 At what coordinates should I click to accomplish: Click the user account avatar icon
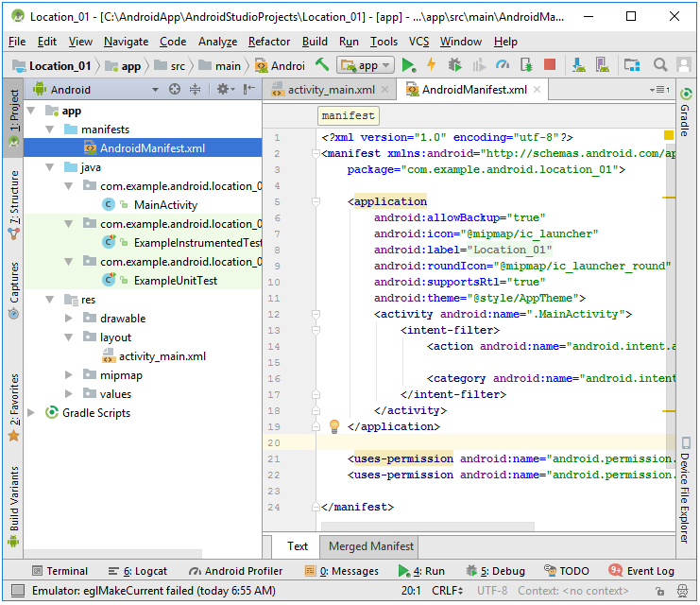pos(684,65)
